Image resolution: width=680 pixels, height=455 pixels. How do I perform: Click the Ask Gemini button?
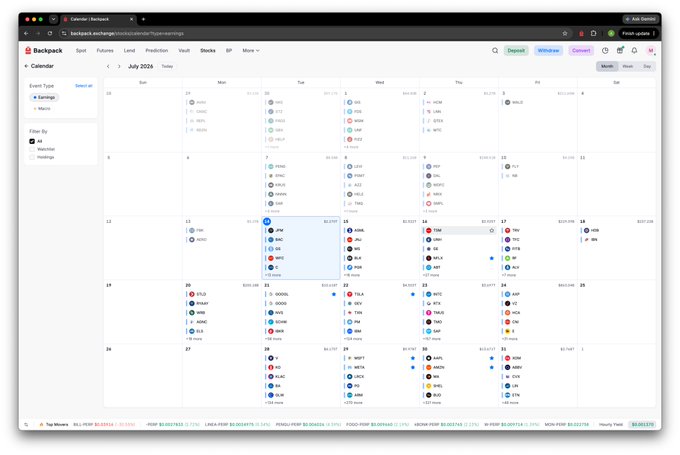click(x=641, y=19)
